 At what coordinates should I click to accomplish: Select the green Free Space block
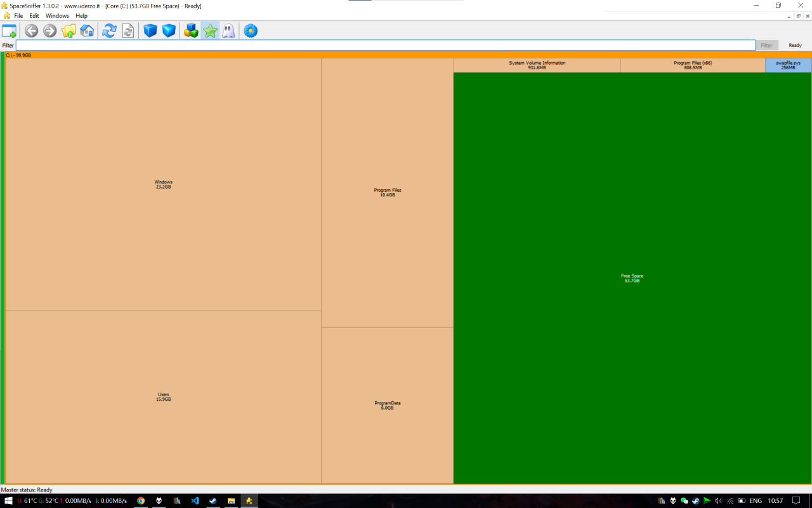(632, 278)
